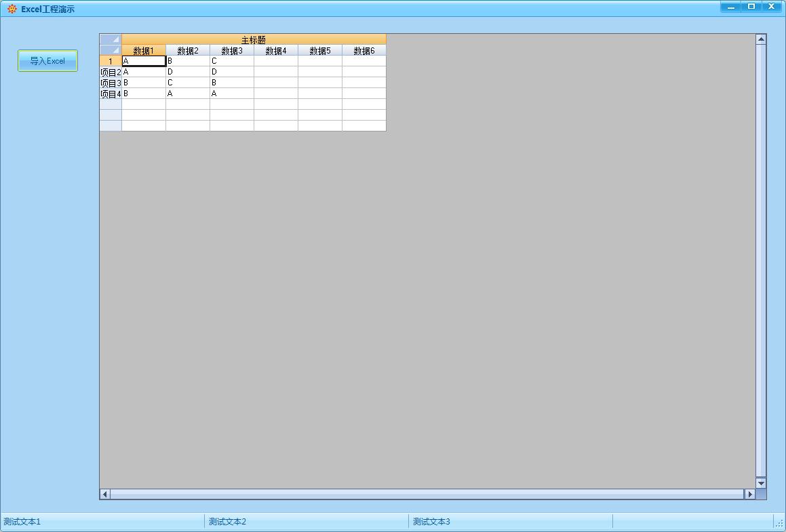Select the cell containing C in row 项目3
The width and height of the screenshot is (786, 532).
[x=187, y=83]
